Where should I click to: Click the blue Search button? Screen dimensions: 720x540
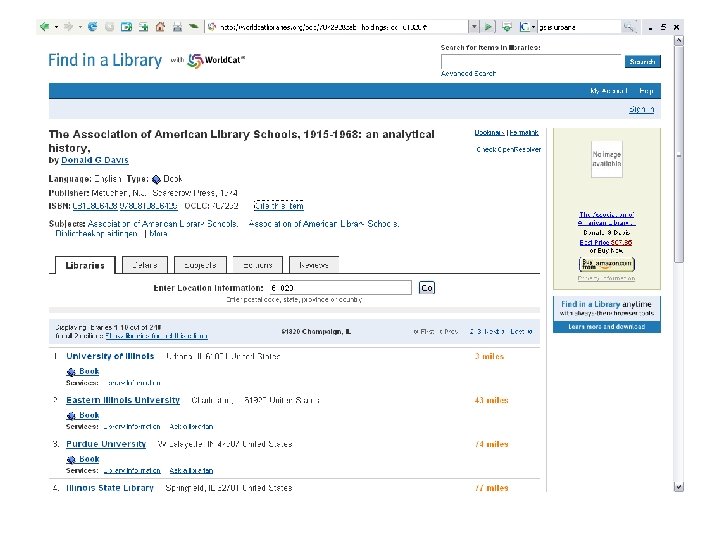pyautogui.click(x=642, y=62)
